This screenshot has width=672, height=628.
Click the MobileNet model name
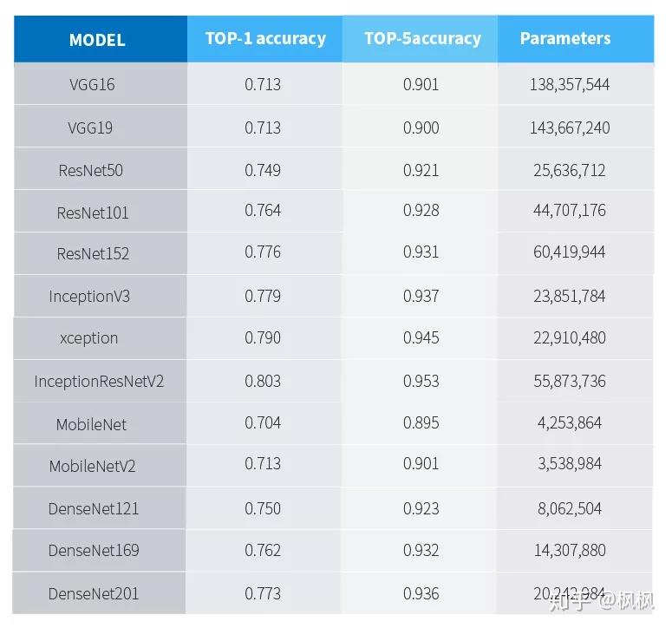click(x=91, y=424)
